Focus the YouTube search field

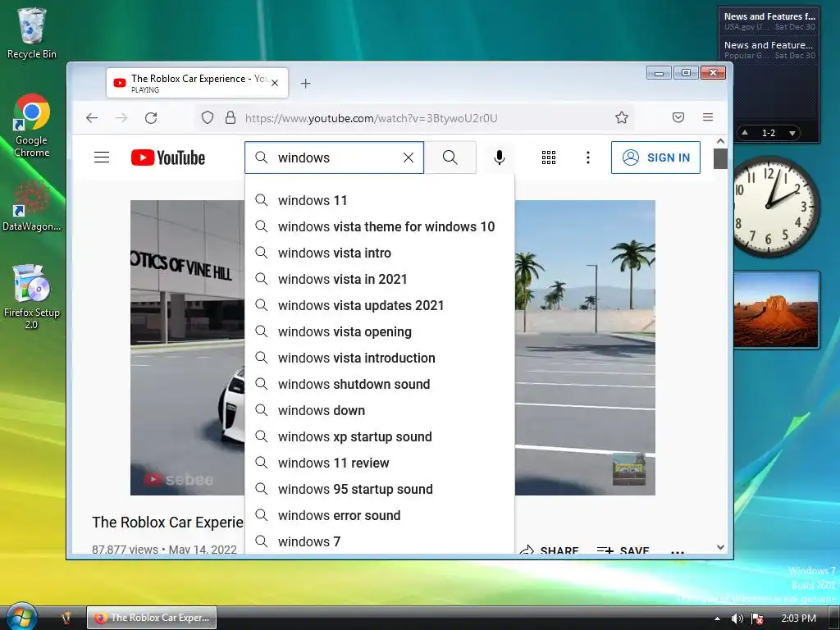335,157
